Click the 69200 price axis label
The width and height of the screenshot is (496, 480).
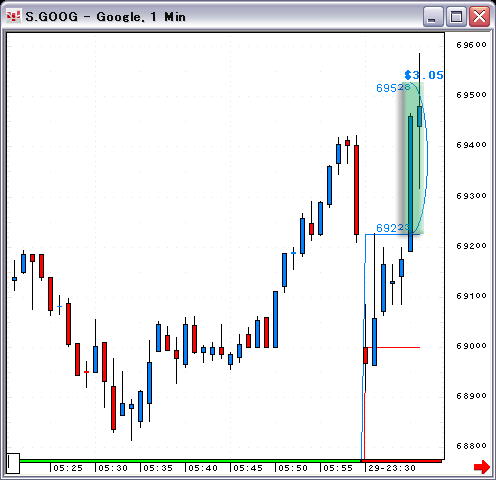tap(471, 246)
